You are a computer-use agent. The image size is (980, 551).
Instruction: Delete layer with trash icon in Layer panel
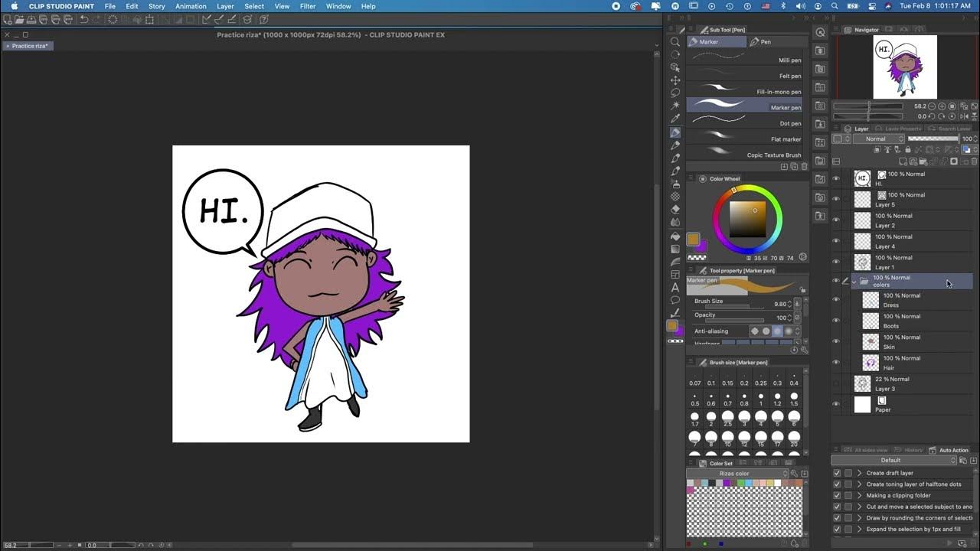point(973,161)
